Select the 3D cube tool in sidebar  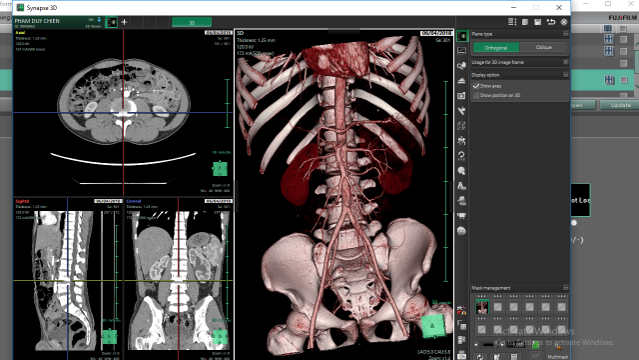(461, 126)
